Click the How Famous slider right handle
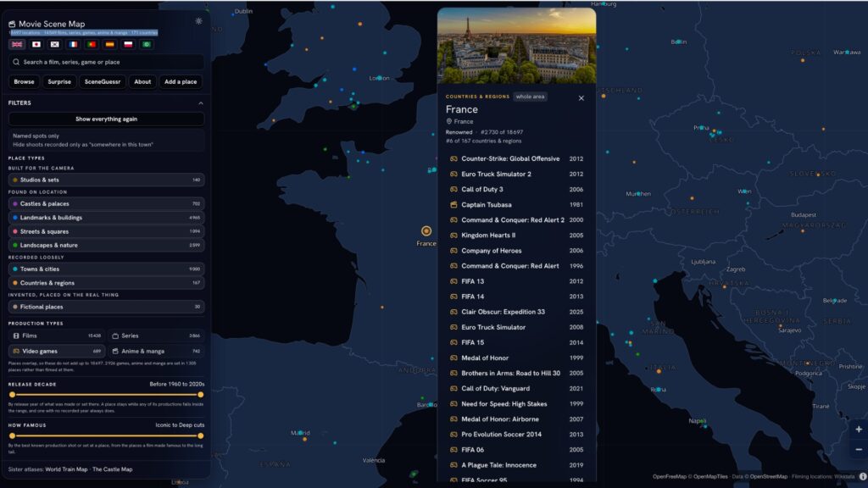 pos(200,436)
